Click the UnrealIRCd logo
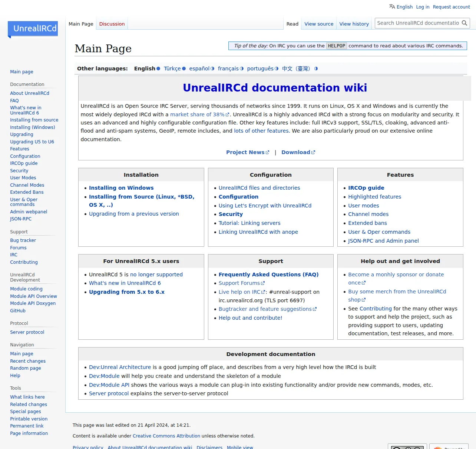Screen dimensions: 476x449 click(33, 30)
